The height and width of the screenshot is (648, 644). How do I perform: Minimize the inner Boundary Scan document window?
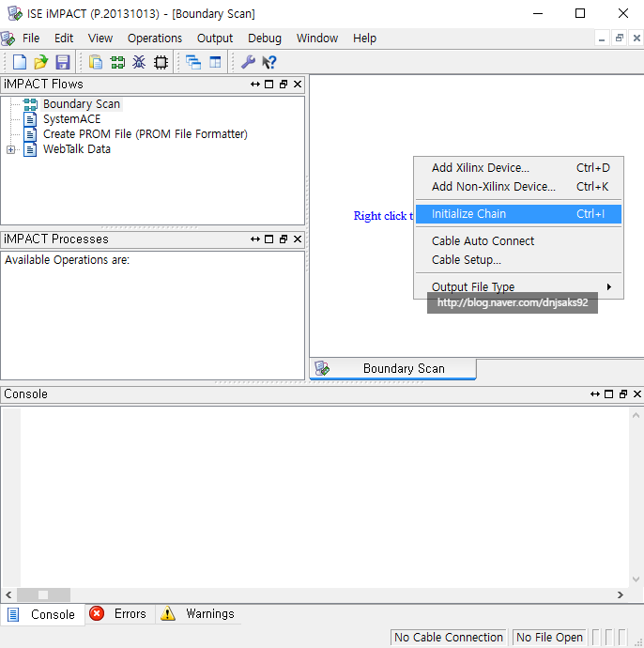[x=602, y=39]
